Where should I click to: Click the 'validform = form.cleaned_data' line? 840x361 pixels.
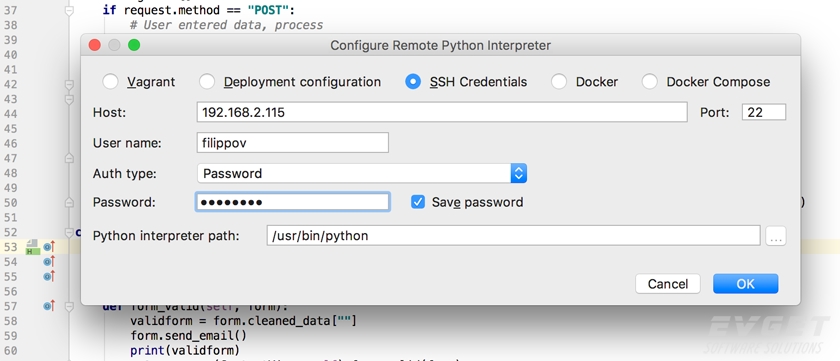[243, 321]
